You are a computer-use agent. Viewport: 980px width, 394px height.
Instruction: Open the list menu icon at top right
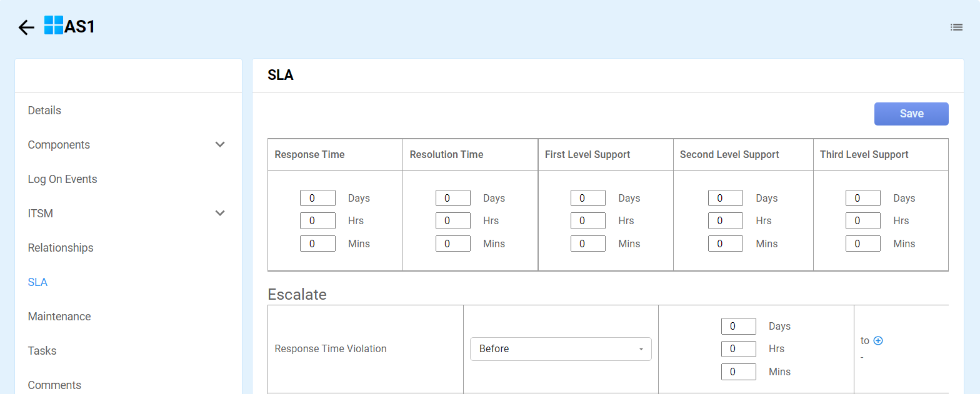[x=956, y=27]
